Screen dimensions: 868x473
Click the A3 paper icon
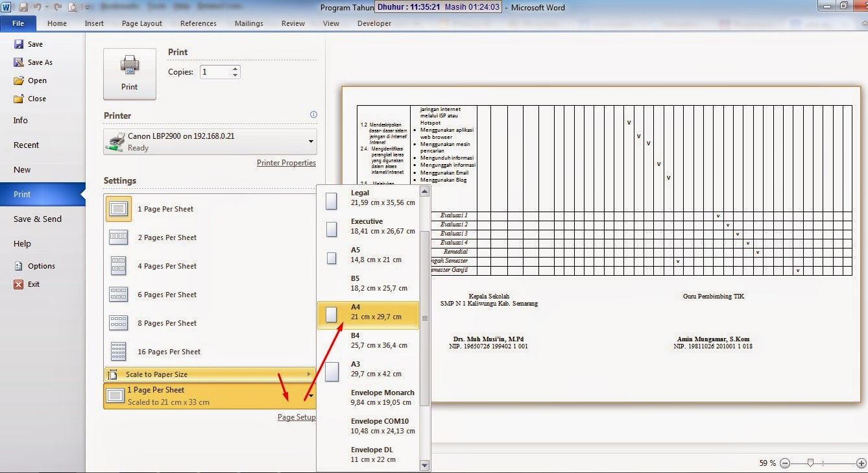pos(332,372)
